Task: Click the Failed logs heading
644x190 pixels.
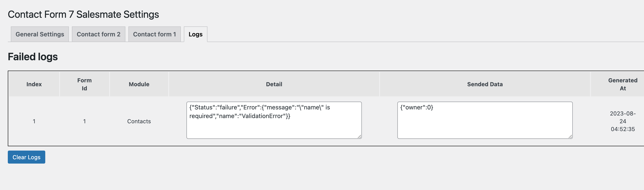Action: (x=33, y=57)
